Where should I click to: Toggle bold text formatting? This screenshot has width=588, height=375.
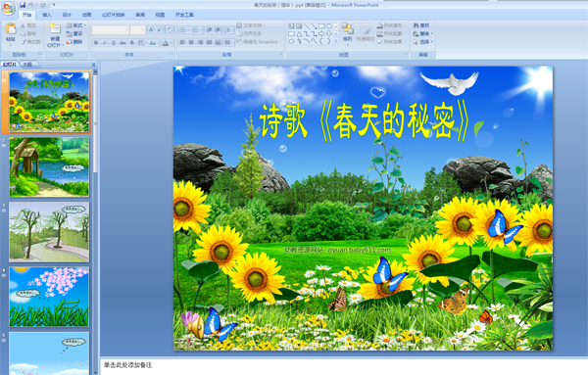96,43
